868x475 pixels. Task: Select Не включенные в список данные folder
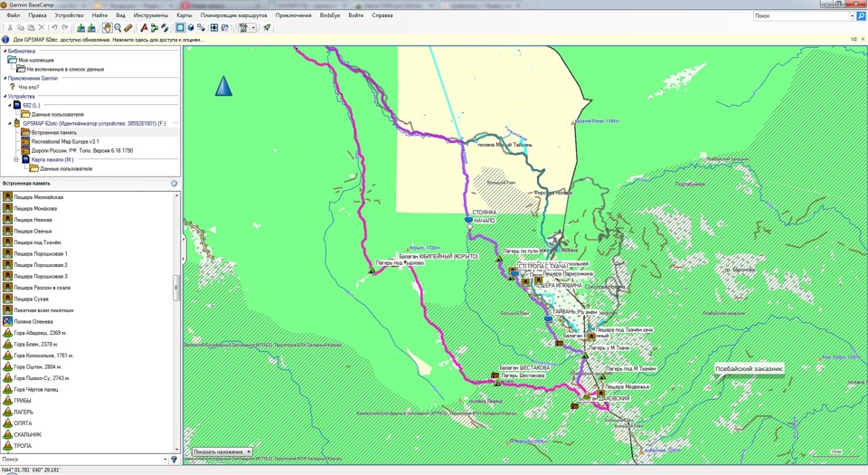(x=65, y=69)
